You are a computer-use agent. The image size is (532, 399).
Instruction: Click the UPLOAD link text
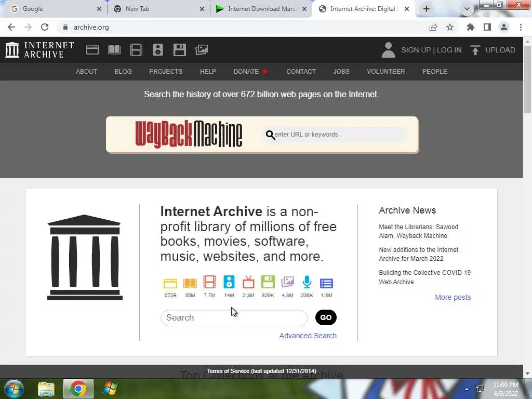tap(500, 50)
